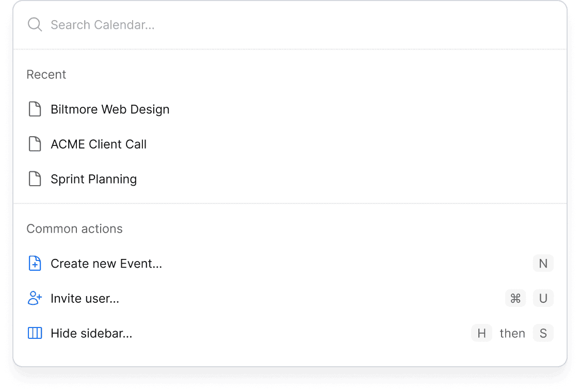
Task: Click the H shortcut key badge
Action: 481,333
